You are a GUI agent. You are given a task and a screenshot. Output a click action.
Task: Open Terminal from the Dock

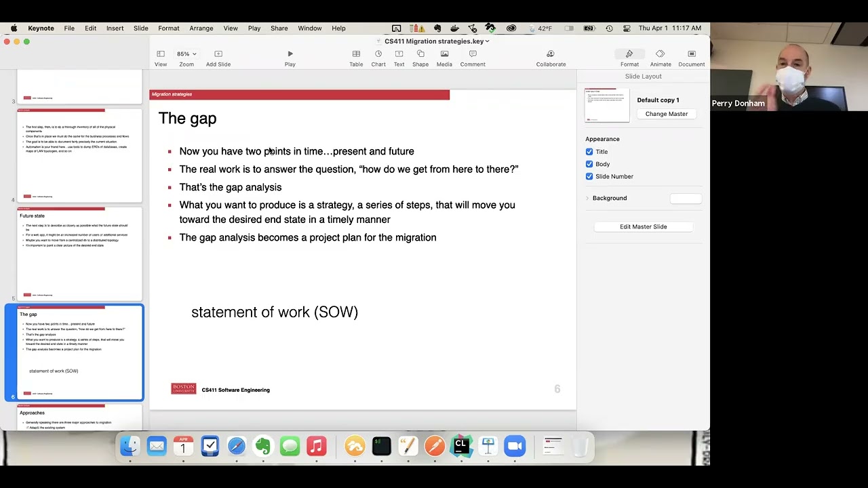(x=381, y=446)
